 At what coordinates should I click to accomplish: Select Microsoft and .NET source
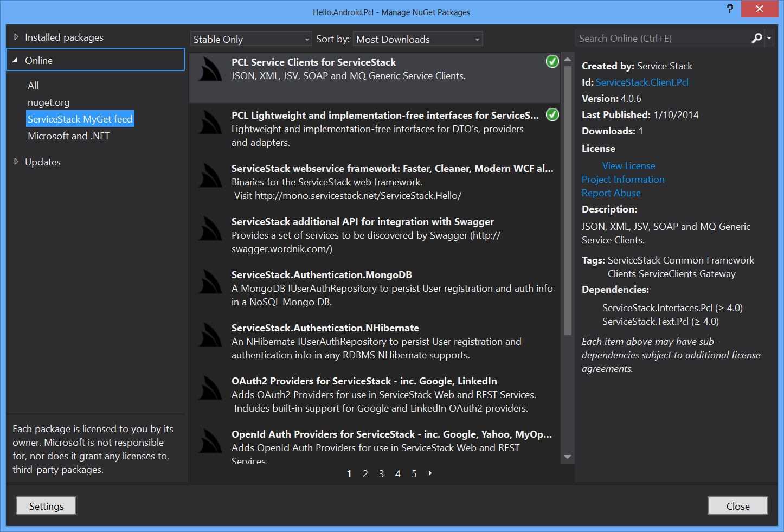(x=69, y=136)
